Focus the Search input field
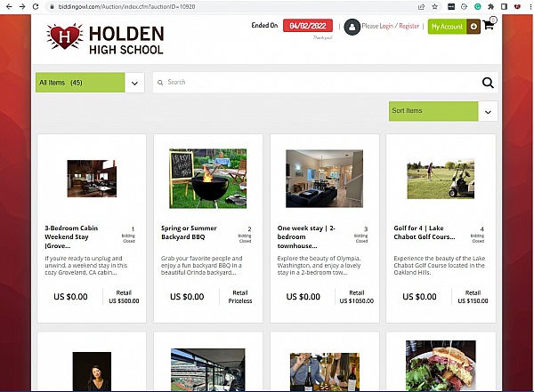The width and height of the screenshot is (534, 392). pyautogui.click(x=320, y=82)
